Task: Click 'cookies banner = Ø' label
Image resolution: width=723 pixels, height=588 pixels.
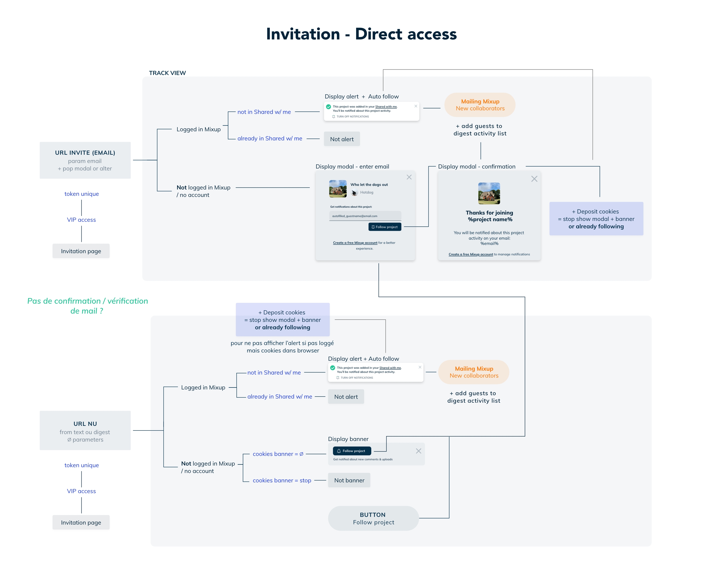Action: click(x=278, y=454)
